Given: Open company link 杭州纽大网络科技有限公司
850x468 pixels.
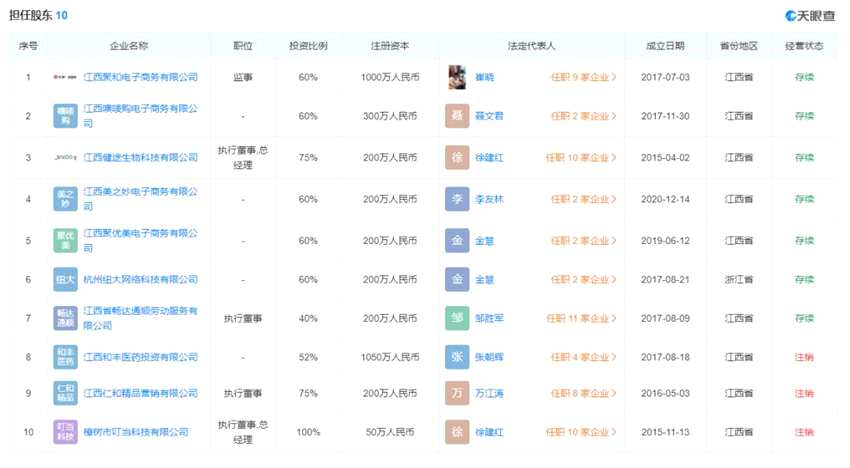Looking at the screenshot, I should click(140, 279).
